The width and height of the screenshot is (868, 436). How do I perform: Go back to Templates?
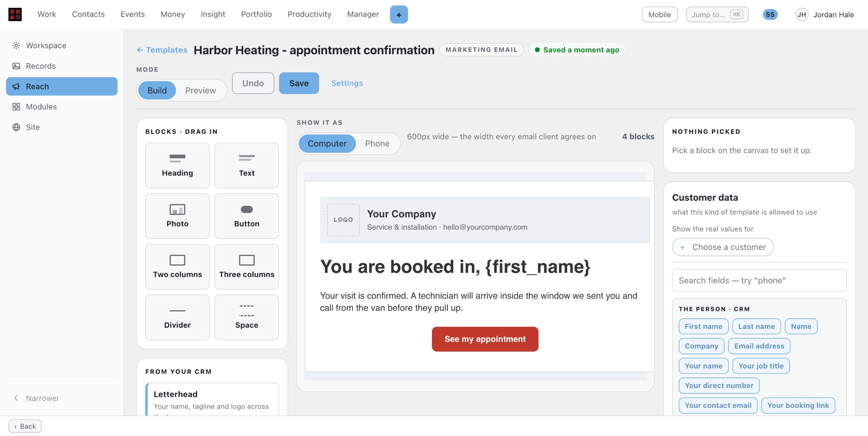point(162,50)
